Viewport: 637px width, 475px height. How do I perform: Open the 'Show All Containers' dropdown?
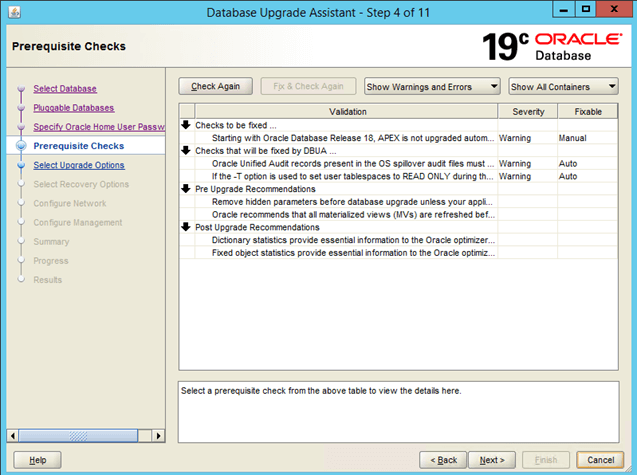pos(563,86)
